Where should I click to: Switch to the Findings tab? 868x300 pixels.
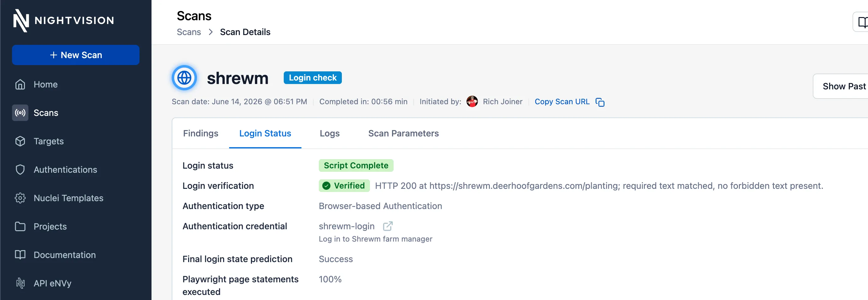[200, 134]
